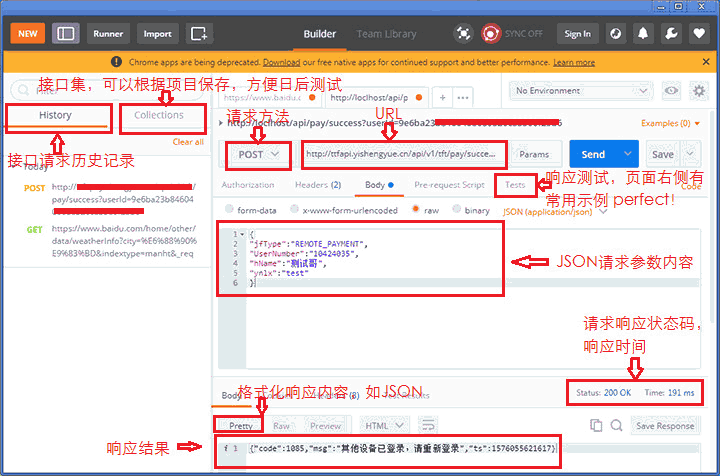
Task: Select the Preview response view
Action: pos(326,426)
